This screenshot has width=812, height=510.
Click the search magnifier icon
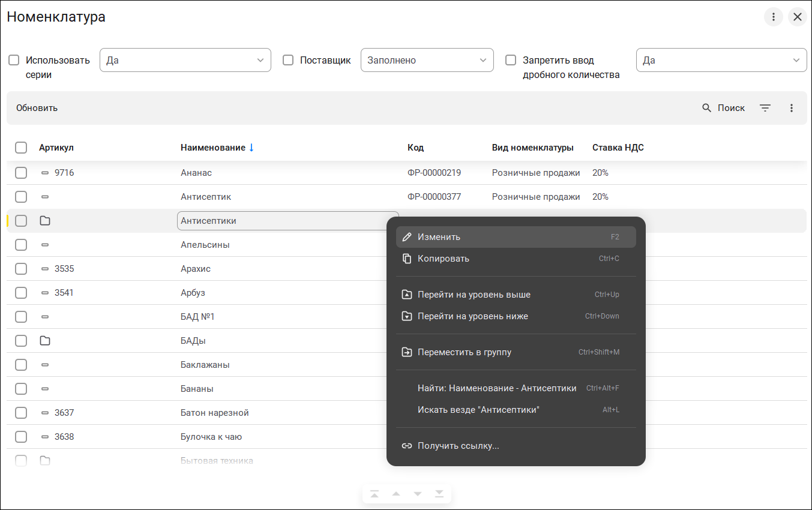click(707, 108)
